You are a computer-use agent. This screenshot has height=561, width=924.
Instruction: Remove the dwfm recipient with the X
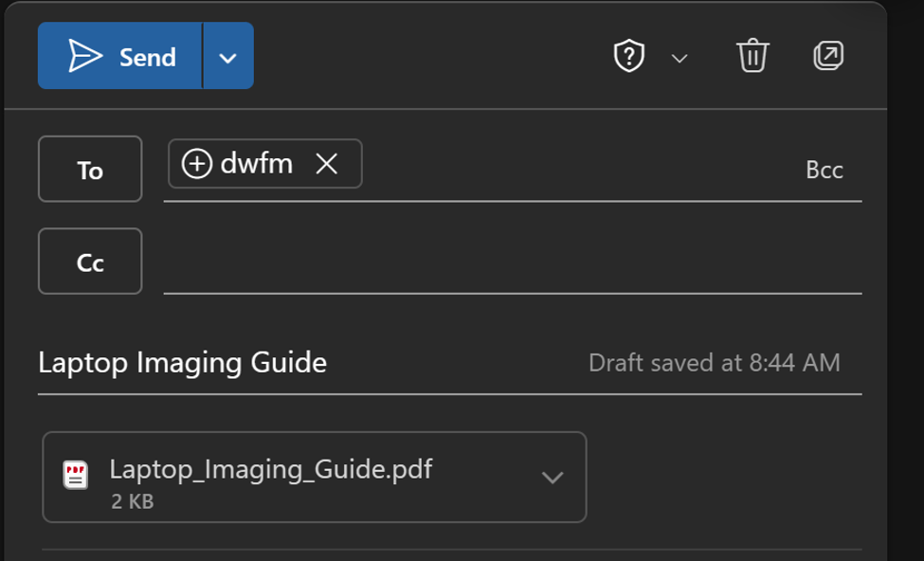click(x=326, y=163)
